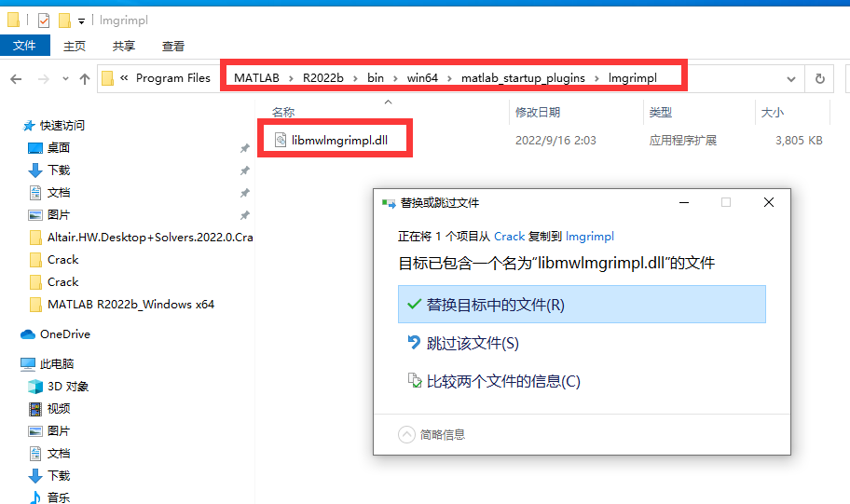Open pinned 文档 in quick access
850x504 pixels.
[58, 193]
